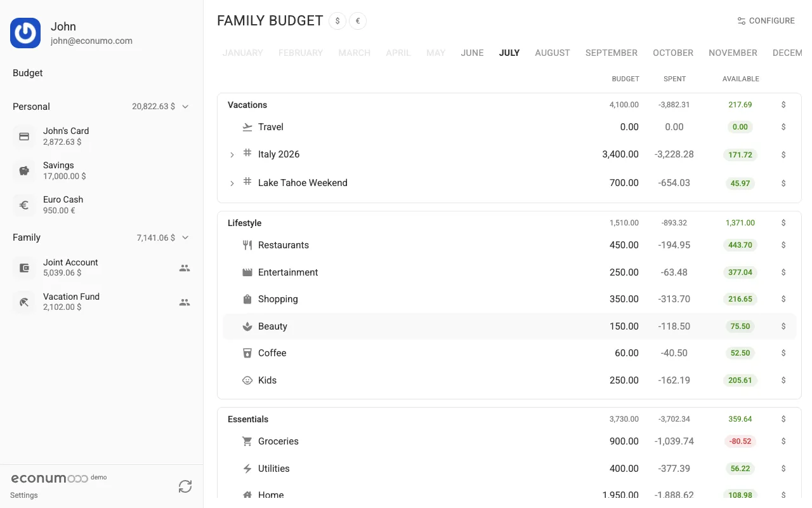
Task: Click the Restaurants fork and knife icon
Action: (x=247, y=245)
